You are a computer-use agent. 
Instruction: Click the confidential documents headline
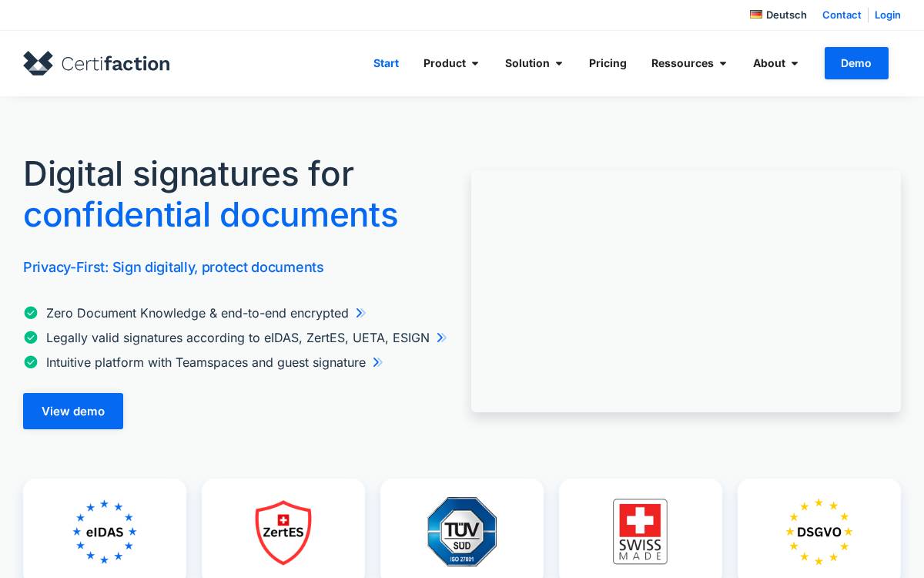coord(210,214)
